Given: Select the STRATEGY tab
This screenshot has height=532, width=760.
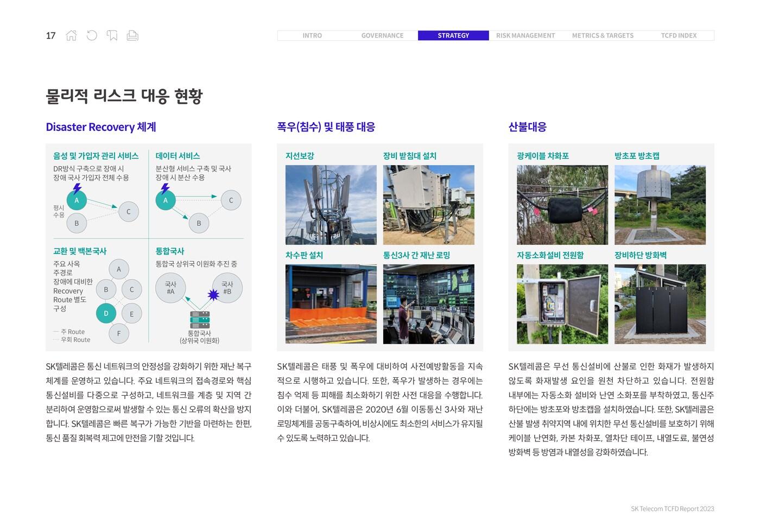Looking at the screenshot, I should coord(453,36).
